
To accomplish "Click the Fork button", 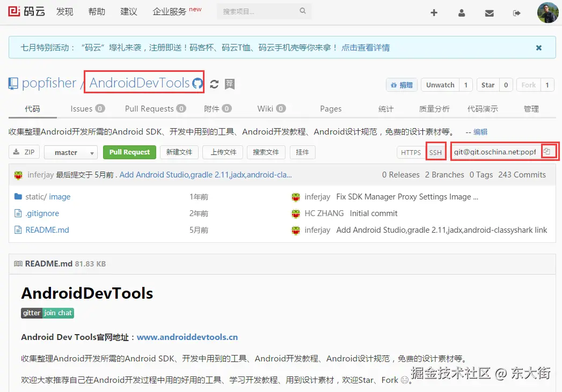I will tap(528, 85).
